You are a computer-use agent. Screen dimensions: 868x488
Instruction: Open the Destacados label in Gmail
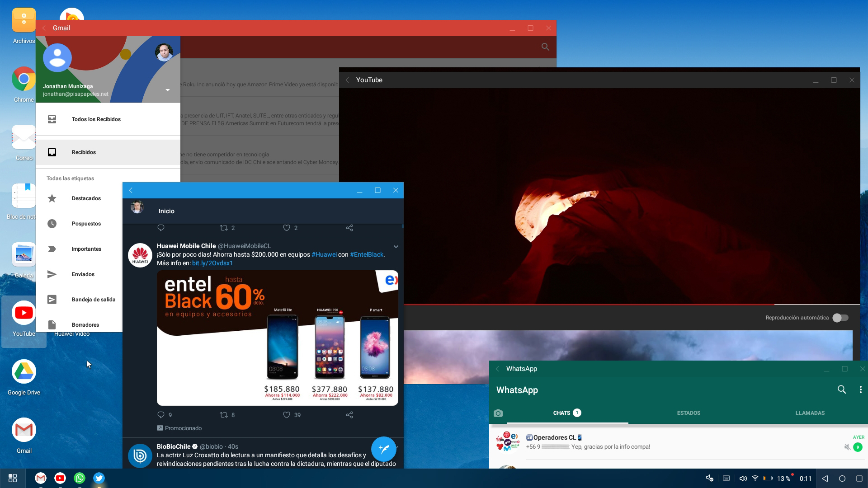(x=86, y=198)
